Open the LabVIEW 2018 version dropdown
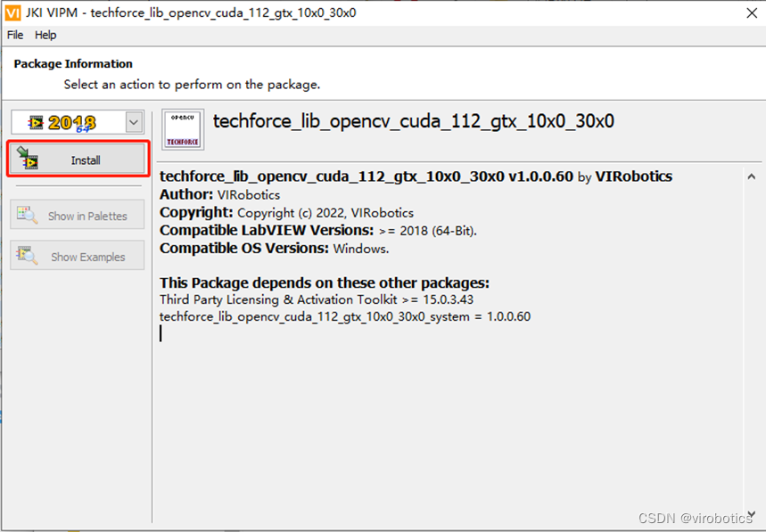766x532 pixels. click(x=134, y=122)
